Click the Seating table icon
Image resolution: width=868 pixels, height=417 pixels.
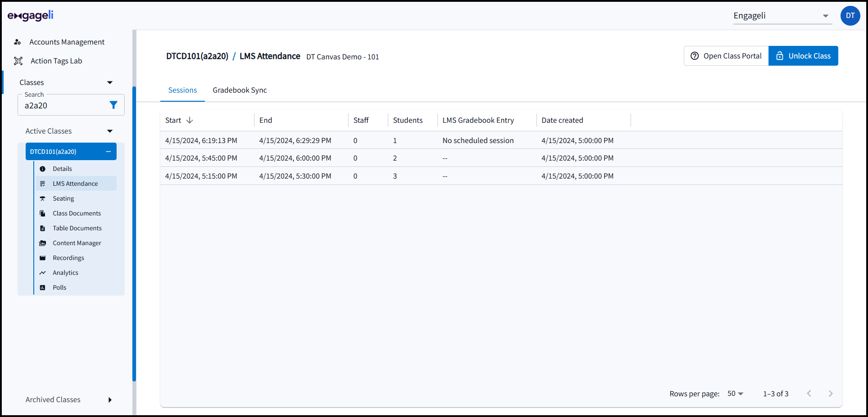[x=43, y=198]
